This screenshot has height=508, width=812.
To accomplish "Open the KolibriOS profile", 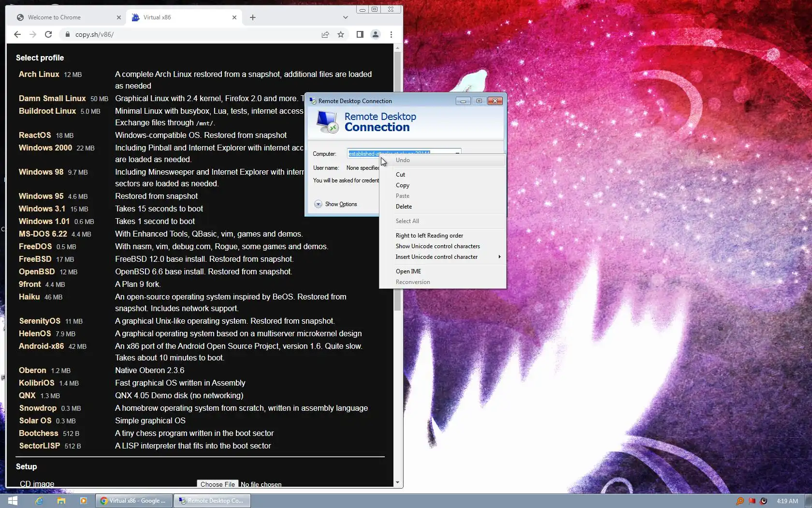I will [x=37, y=383].
